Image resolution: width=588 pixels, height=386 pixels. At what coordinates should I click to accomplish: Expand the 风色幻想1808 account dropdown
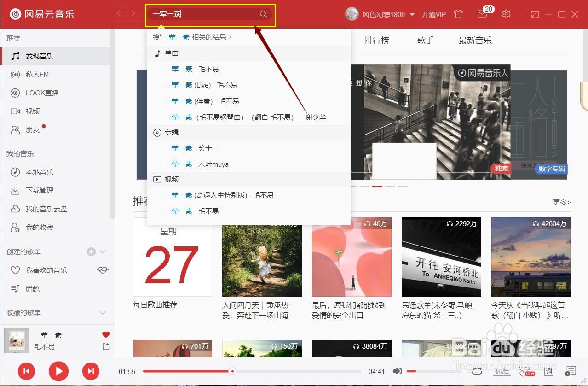point(412,14)
